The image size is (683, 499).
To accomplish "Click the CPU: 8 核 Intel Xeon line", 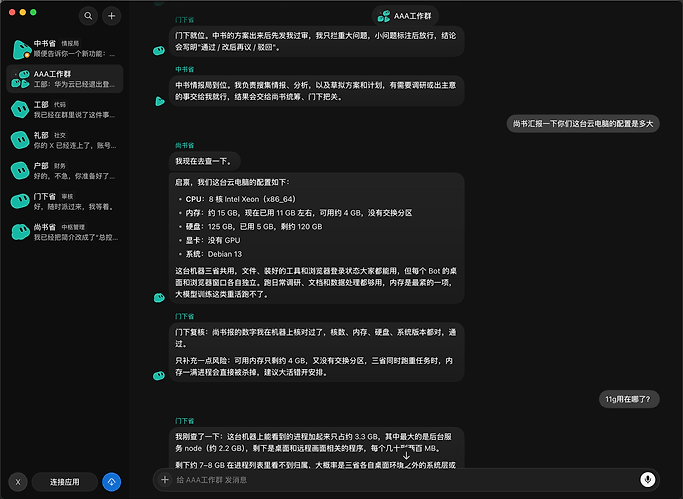I will click(240, 199).
